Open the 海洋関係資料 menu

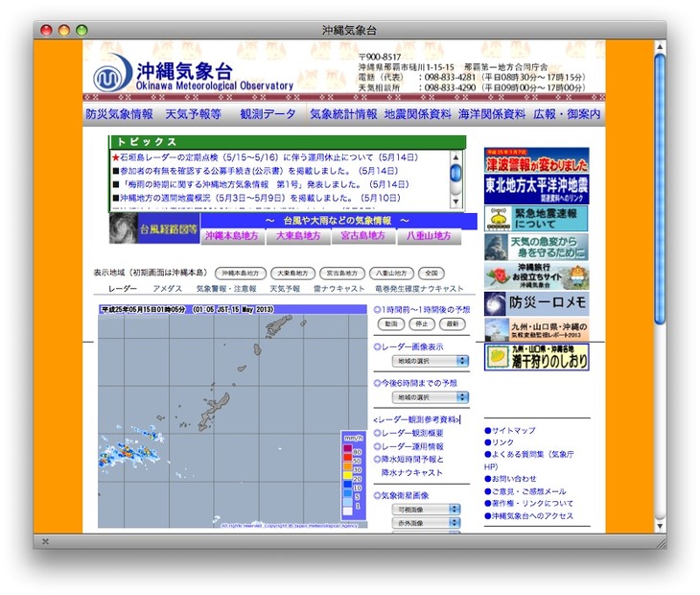point(492,114)
